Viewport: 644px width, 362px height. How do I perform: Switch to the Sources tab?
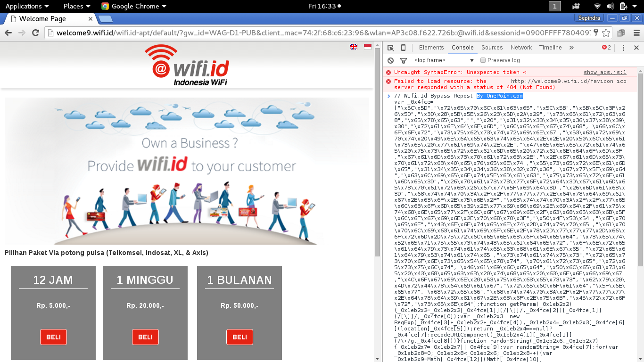(x=492, y=48)
